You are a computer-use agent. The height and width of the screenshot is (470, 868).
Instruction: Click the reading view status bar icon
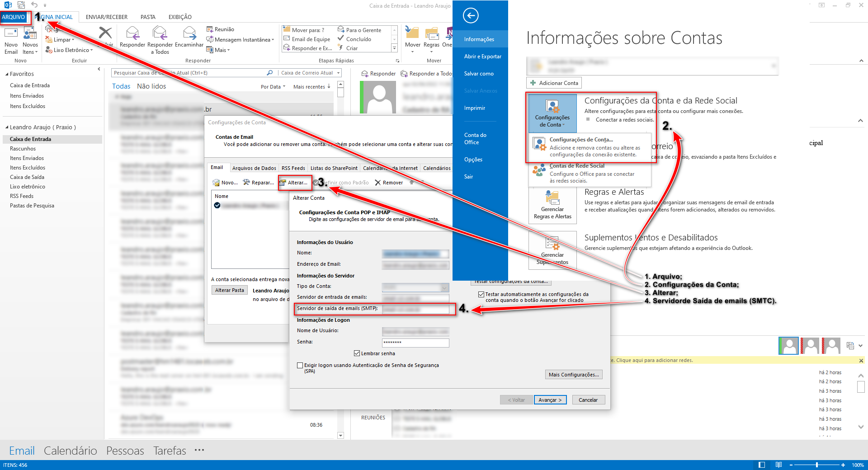778,465
